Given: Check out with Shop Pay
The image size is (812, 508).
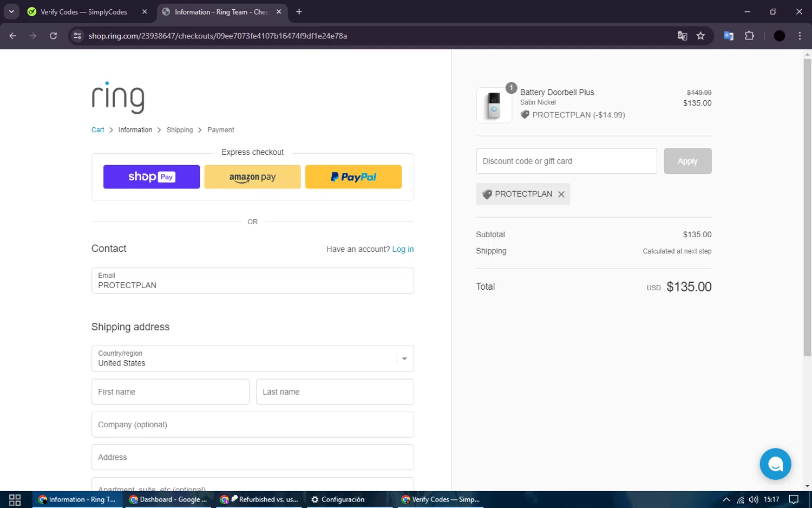Looking at the screenshot, I should tap(152, 177).
